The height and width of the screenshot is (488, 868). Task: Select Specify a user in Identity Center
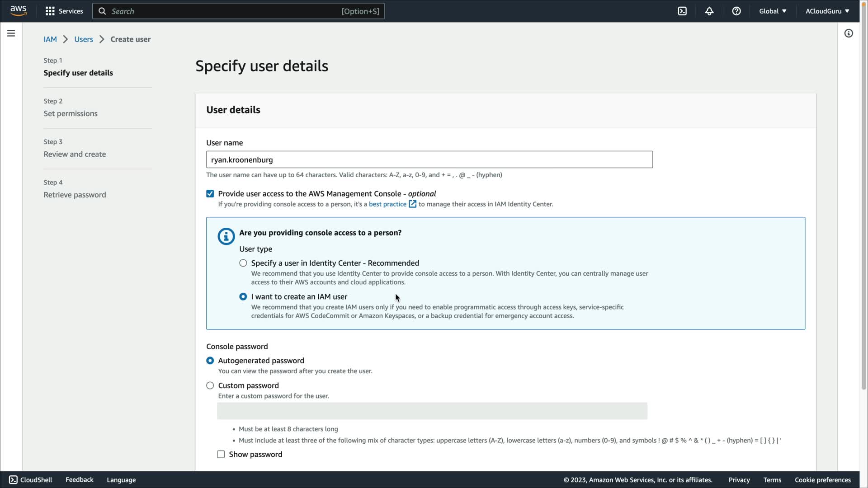click(x=243, y=263)
